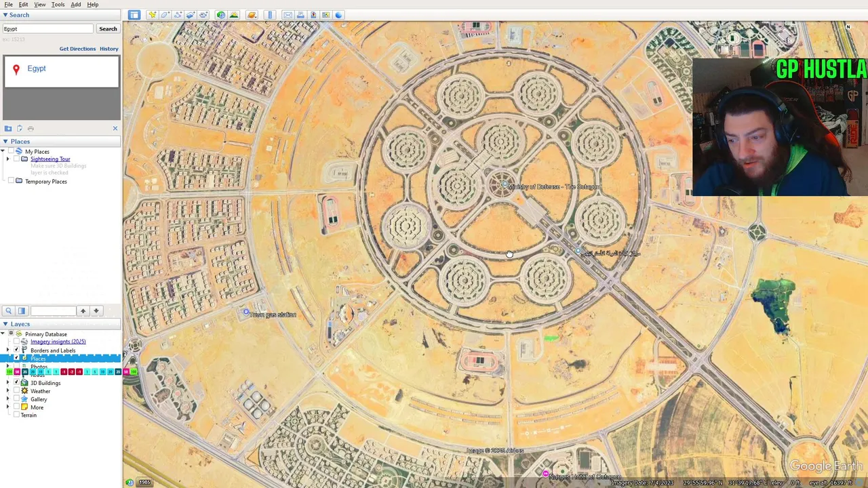868x488 pixels.
Task: Open the Get Directions link
Action: click(77, 49)
